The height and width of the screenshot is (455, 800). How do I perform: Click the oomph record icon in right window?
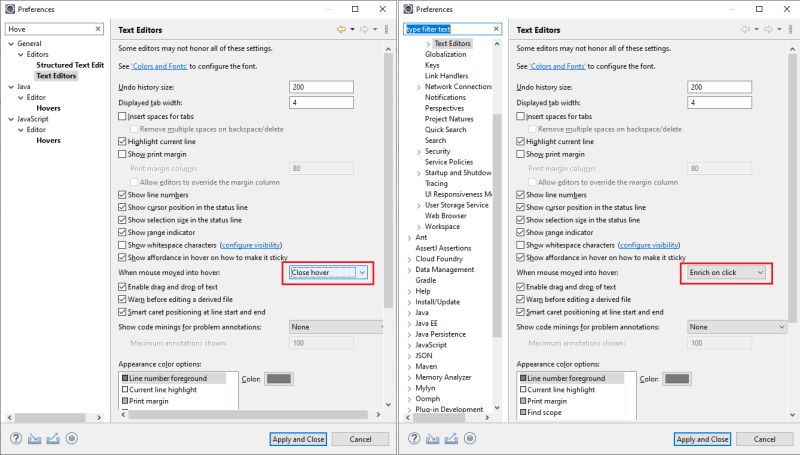[470, 438]
